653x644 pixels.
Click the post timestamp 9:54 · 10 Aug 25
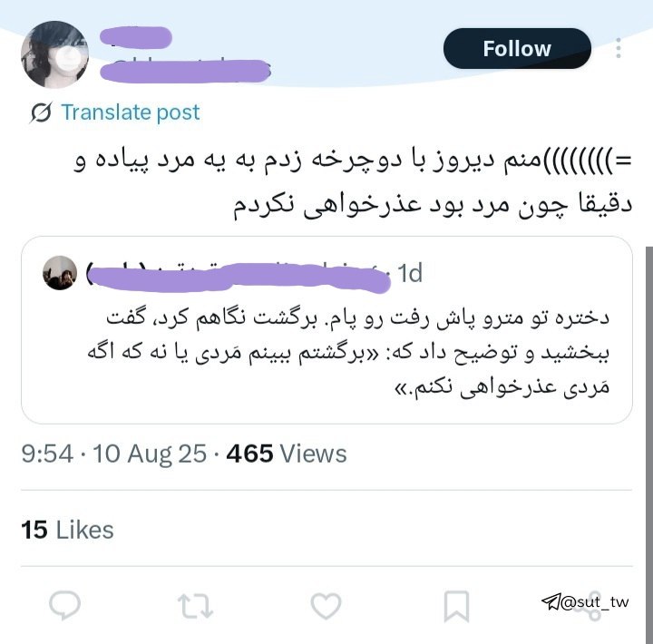coord(113,454)
